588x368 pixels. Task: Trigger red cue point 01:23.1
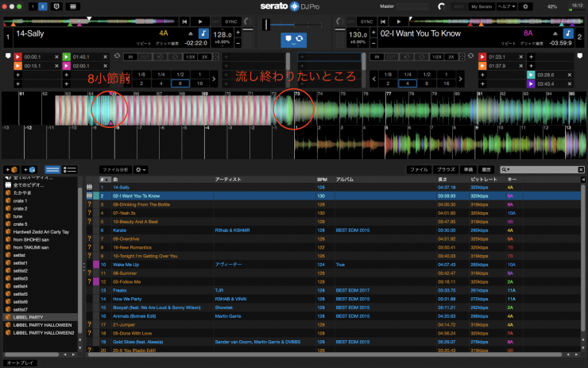[482, 56]
